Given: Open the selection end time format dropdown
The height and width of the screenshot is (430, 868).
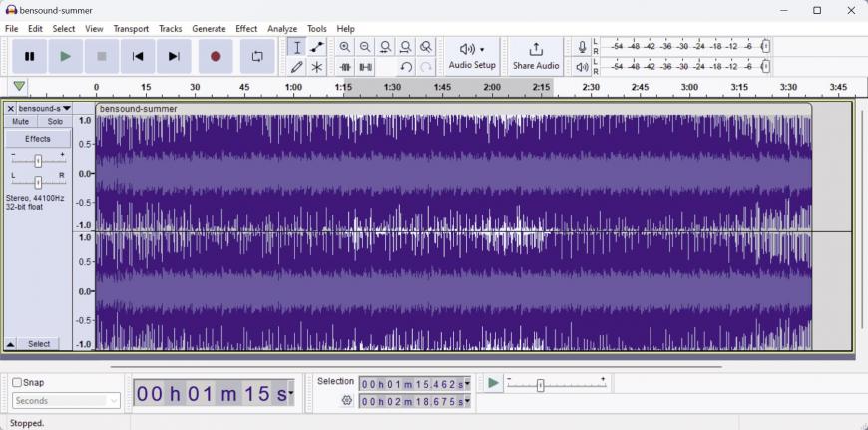Looking at the screenshot, I should point(467,401).
